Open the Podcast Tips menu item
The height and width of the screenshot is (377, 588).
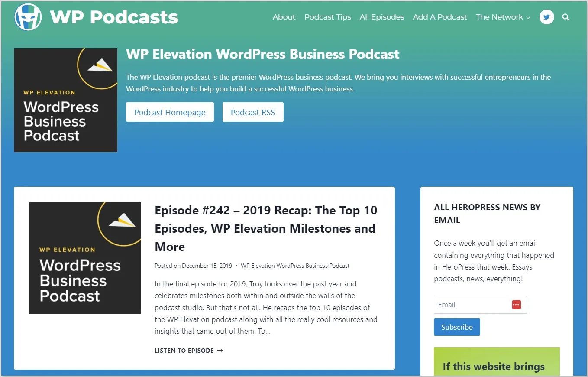pyautogui.click(x=328, y=17)
